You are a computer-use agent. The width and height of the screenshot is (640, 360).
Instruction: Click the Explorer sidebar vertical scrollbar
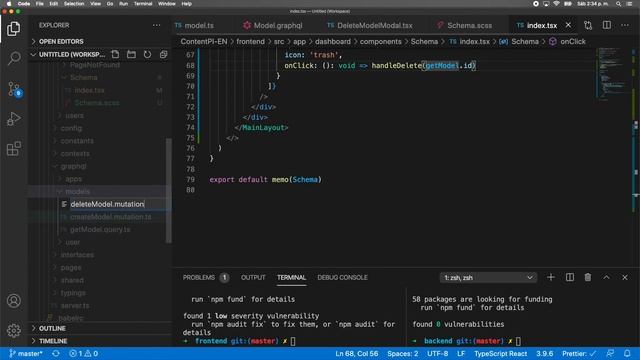169,190
